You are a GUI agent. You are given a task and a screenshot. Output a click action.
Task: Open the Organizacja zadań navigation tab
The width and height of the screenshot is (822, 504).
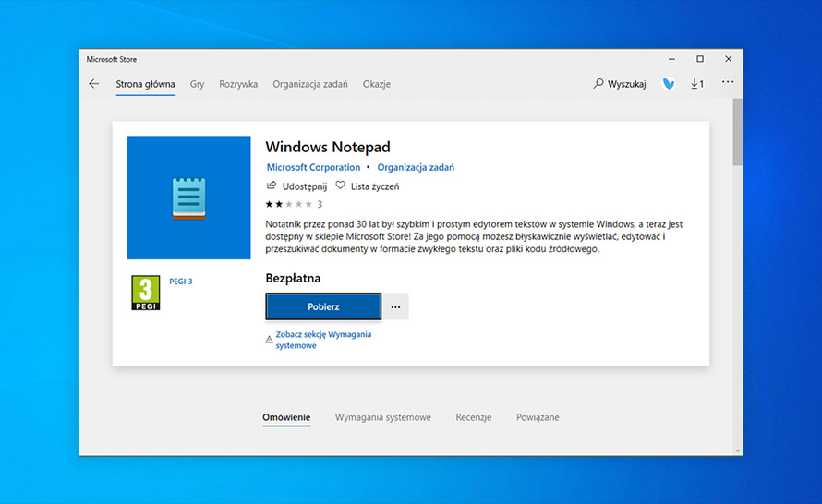309,84
